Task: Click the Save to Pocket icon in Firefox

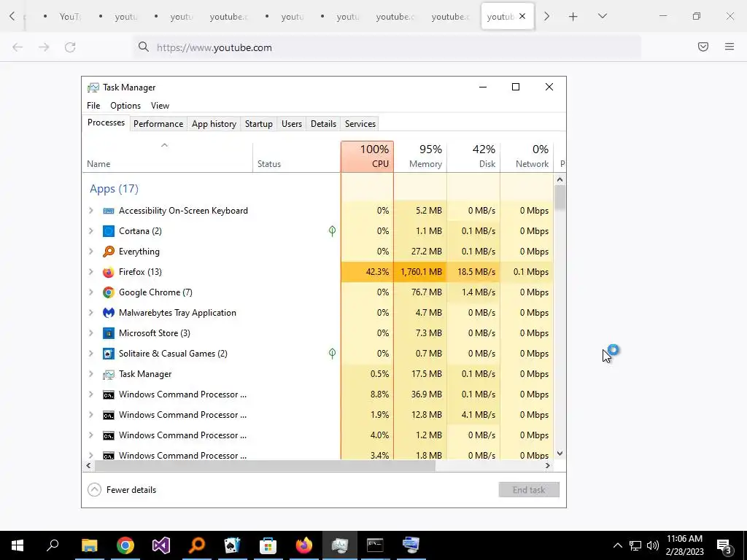Action: tap(703, 47)
